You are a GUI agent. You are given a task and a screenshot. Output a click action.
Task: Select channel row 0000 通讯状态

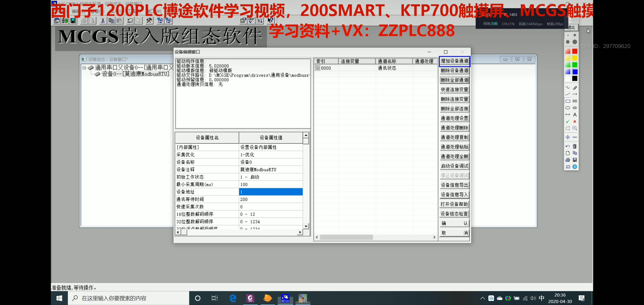coord(376,68)
